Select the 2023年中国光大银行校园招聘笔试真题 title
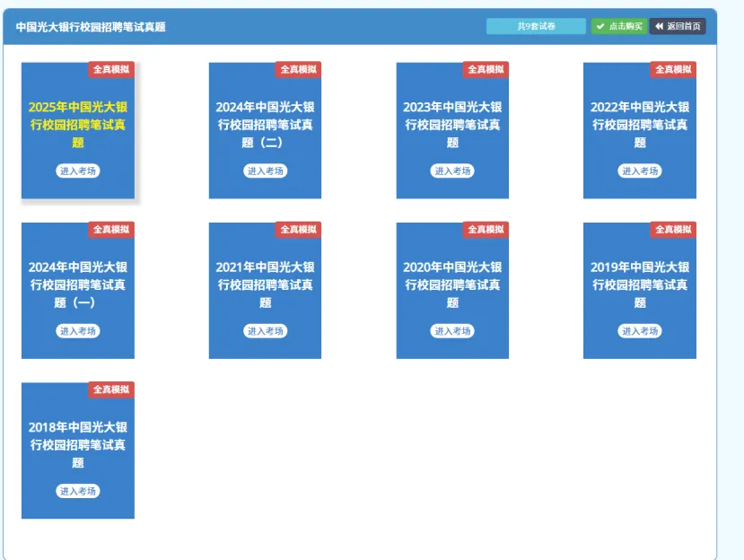Screen dimensions: 744x560 pyautogui.click(x=452, y=125)
